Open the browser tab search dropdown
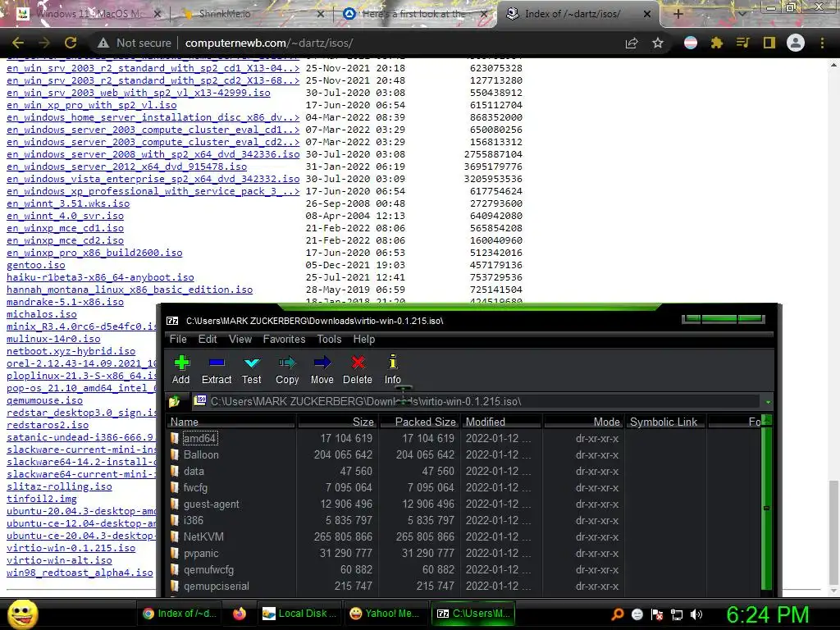This screenshot has height=630, width=840. (742, 14)
